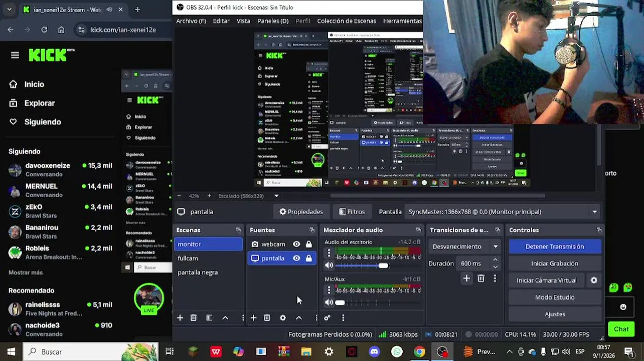This screenshot has height=361, width=644.
Task: Open source Propiedades button
Action: 301,212
